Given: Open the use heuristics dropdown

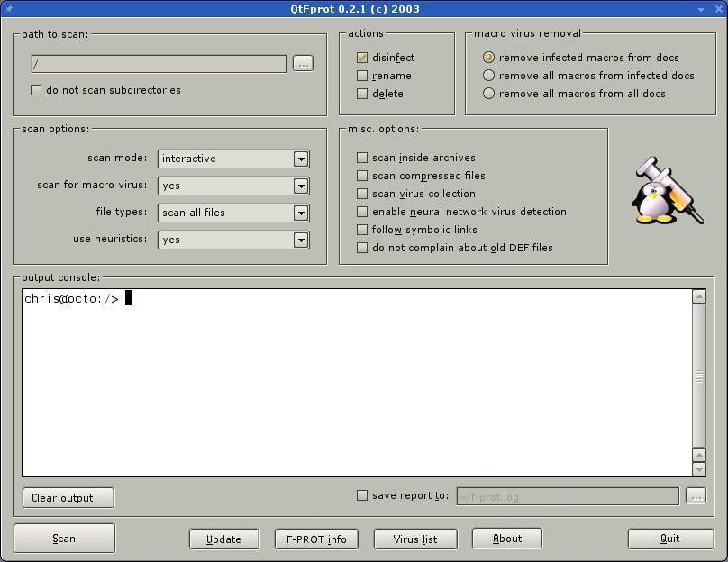Looking at the screenshot, I should click(233, 240).
